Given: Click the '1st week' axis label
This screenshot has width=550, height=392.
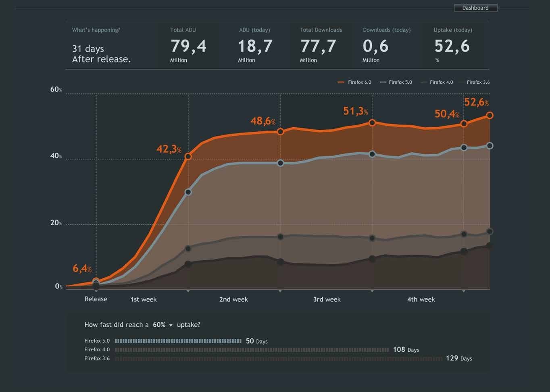Looking at the screenshot, I should click(x=144, y=299).
